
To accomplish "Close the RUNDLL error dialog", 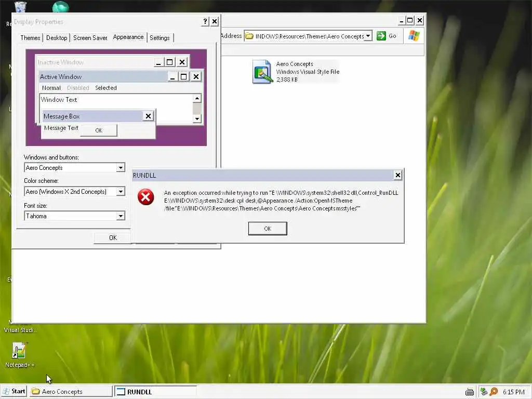I will [x=397, y=175].
